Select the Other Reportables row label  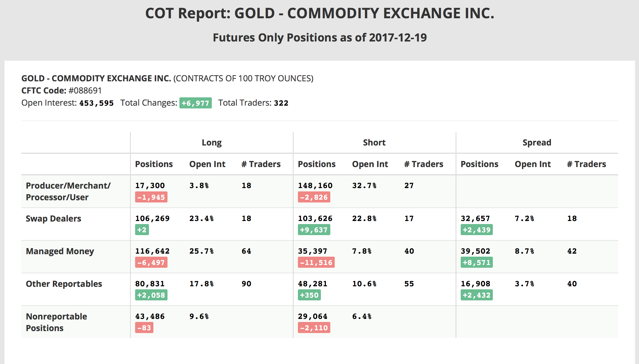64,284
